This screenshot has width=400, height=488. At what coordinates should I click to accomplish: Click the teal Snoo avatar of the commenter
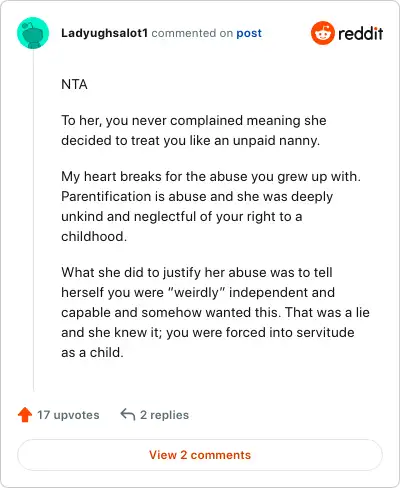(33, 33)
